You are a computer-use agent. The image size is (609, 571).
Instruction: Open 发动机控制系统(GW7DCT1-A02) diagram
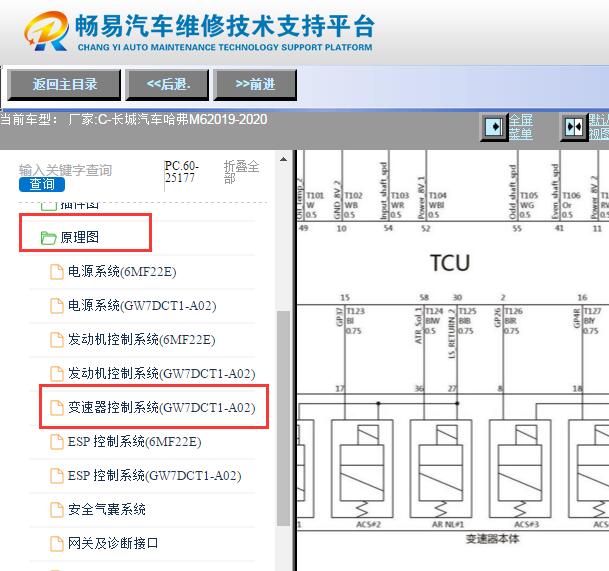click(162, 374)
